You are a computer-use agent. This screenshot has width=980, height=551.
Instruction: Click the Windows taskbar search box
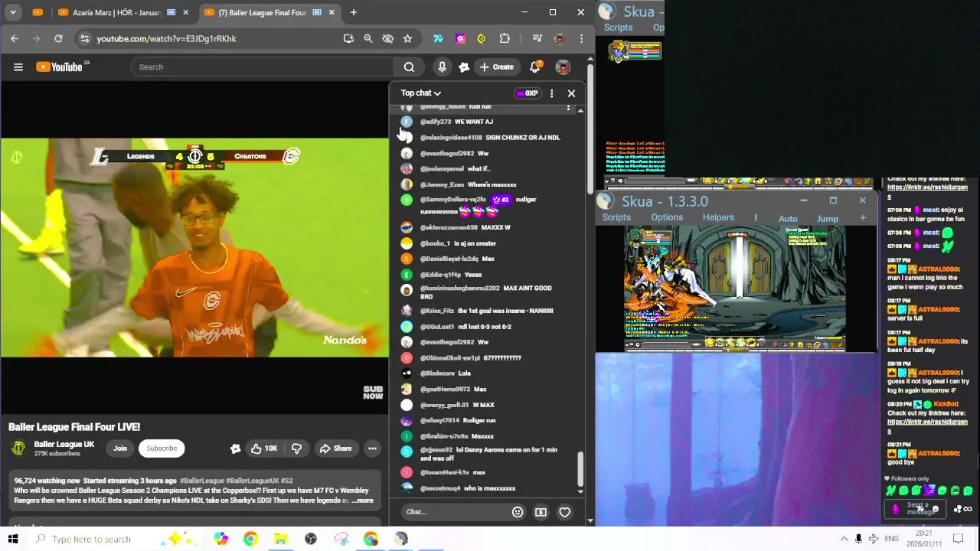115,539
